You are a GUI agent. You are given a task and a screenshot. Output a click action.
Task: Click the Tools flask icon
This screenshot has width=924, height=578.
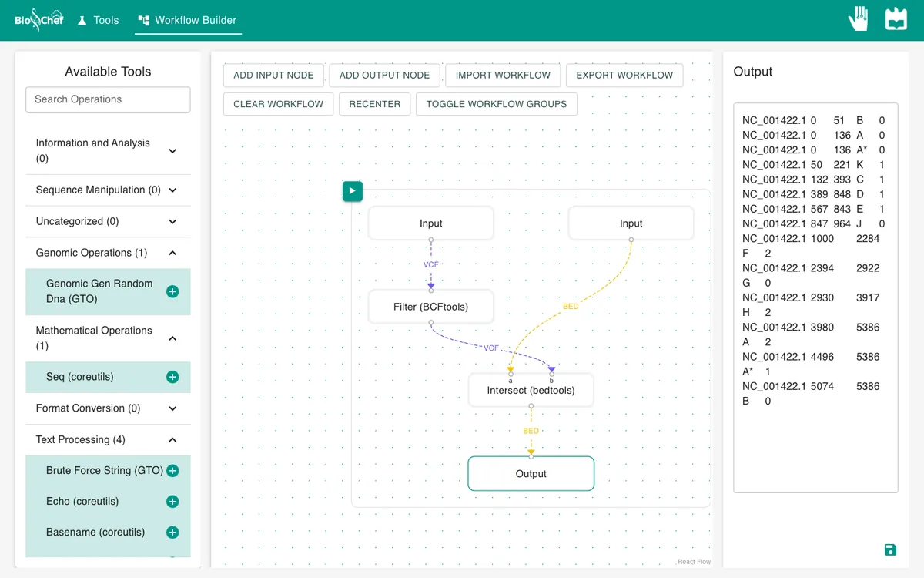pyautogui.click(x=82, y=20)
